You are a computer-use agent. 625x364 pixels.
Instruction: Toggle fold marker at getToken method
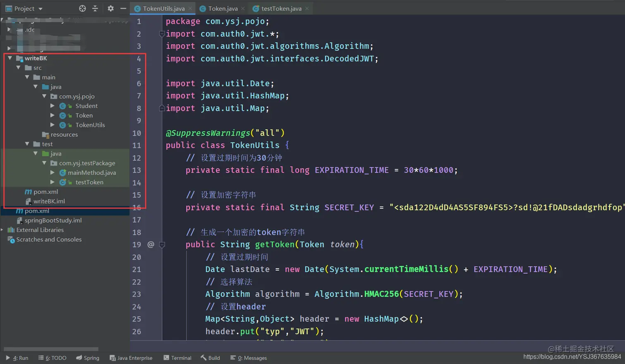click(x=162, y=245)
